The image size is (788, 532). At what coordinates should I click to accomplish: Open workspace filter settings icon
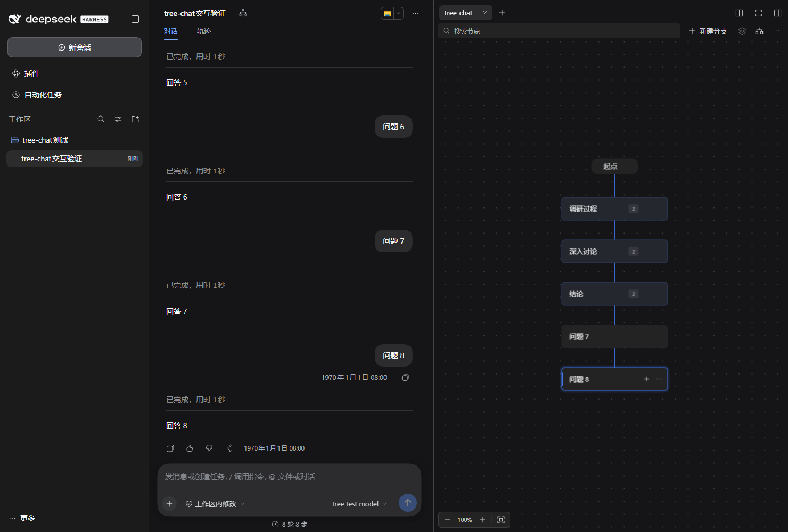point(118,119)
